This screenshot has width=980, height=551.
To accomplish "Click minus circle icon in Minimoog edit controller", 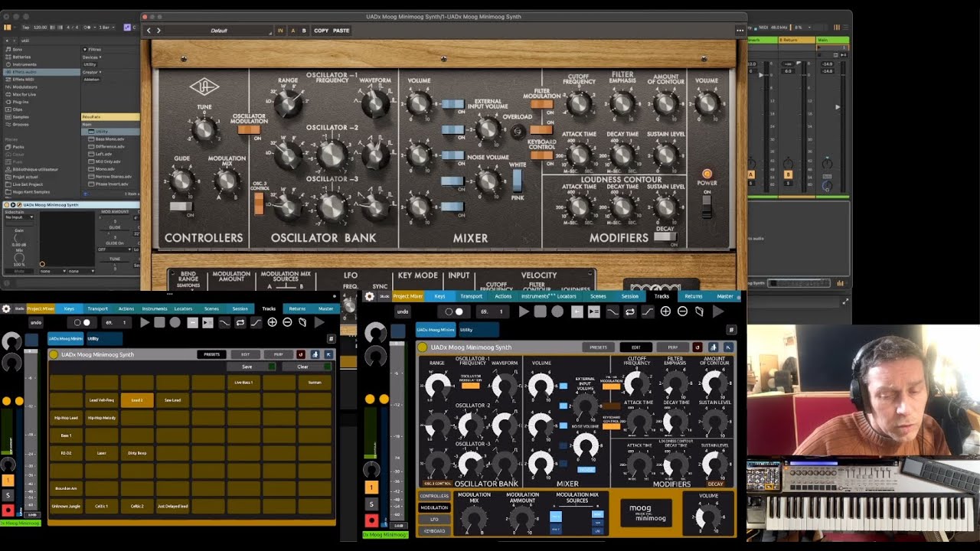I will [x=682, y=311].
